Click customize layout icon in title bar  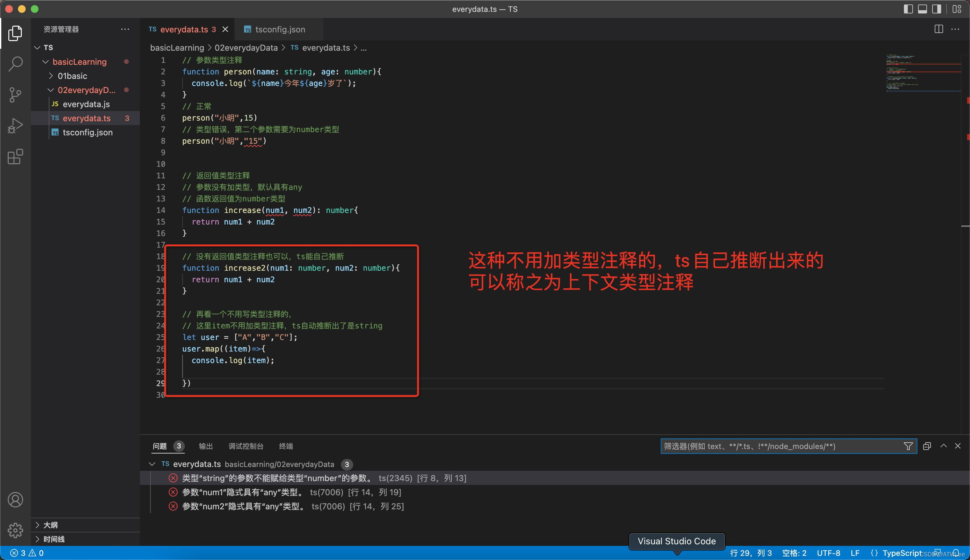click(957, 9)
